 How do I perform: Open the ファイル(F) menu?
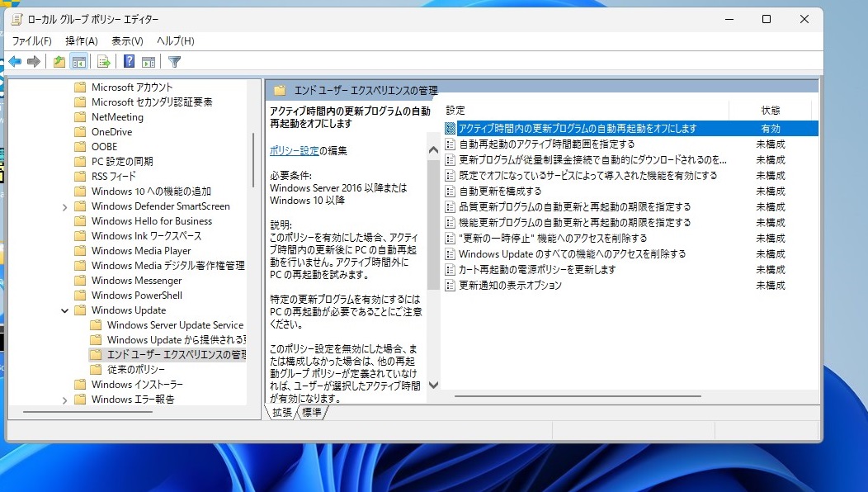click(31, 40)
